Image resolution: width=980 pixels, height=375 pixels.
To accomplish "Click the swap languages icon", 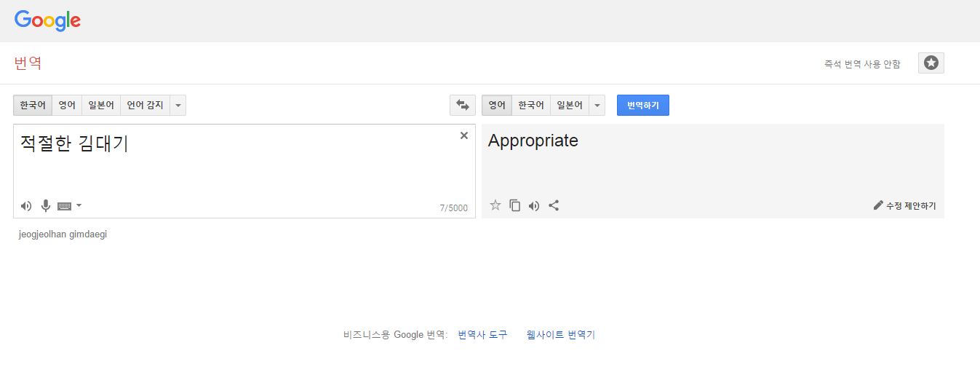I will coord(462,106).
